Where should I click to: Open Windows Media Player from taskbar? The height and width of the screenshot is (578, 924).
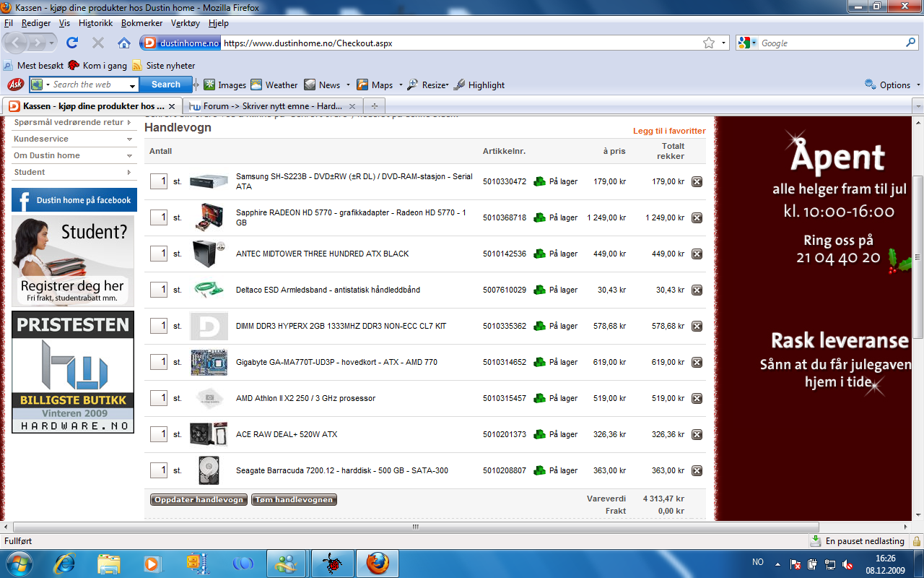point(152,563)
